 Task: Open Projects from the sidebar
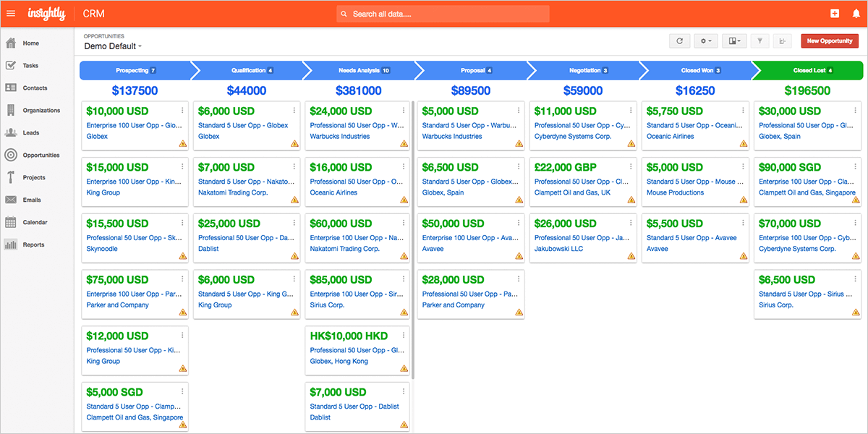(11, 177)
